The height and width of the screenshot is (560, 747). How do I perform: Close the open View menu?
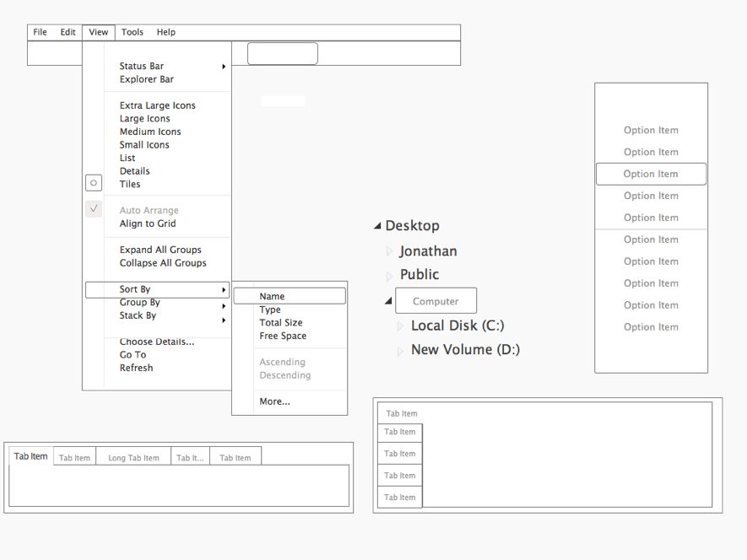click(99, 32)
